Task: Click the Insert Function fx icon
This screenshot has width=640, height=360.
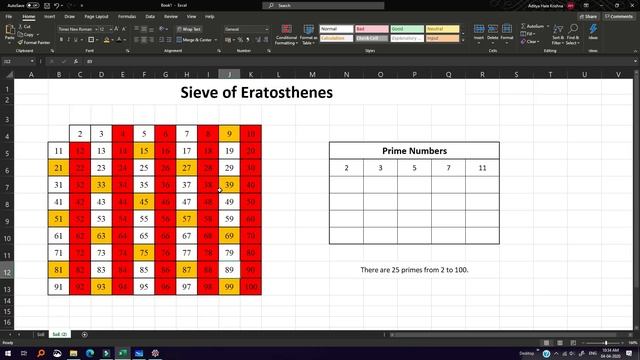Action: pyautogui.click(x=76, y=61)
